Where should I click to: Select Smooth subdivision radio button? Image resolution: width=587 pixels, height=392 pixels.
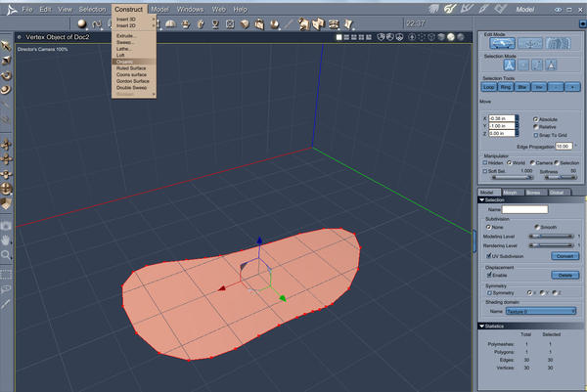click(x=536, y=227)
